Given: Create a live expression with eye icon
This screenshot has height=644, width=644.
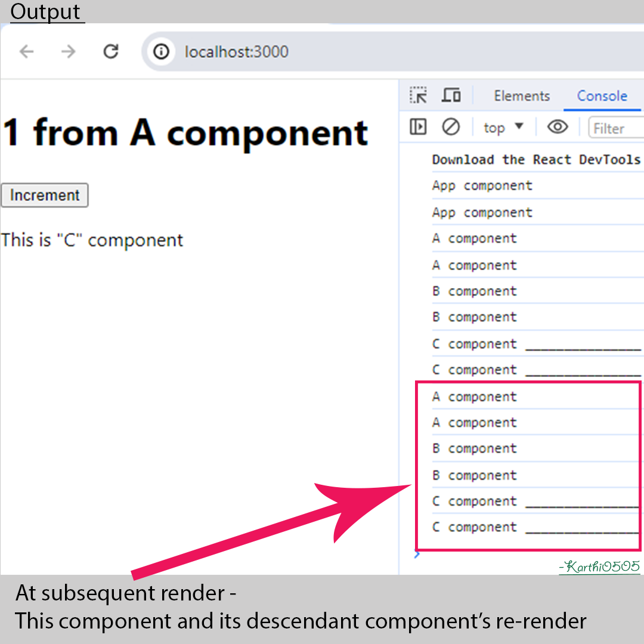Looking at the screenshot, I should [x=558, y=127].
